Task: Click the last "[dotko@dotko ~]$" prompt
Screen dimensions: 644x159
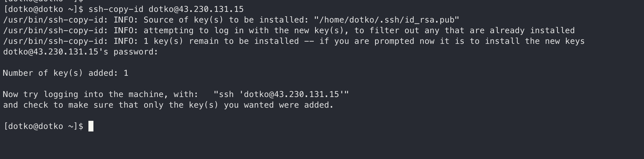Action: 43,126
